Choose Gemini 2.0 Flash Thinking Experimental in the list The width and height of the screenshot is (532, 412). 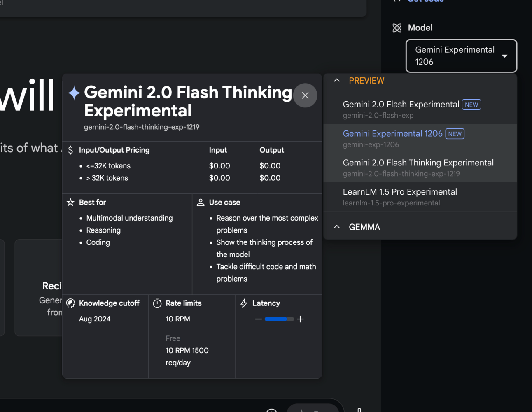[x=420, y=168]
